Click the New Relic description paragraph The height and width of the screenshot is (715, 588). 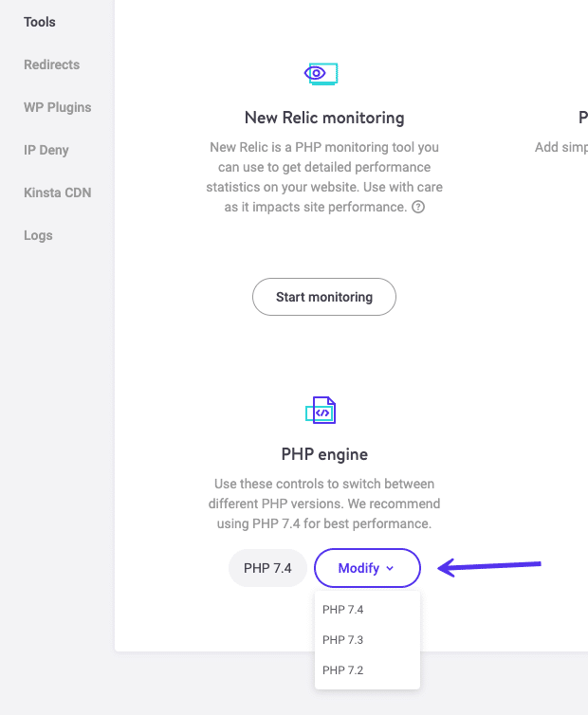[x=324, y=177]
